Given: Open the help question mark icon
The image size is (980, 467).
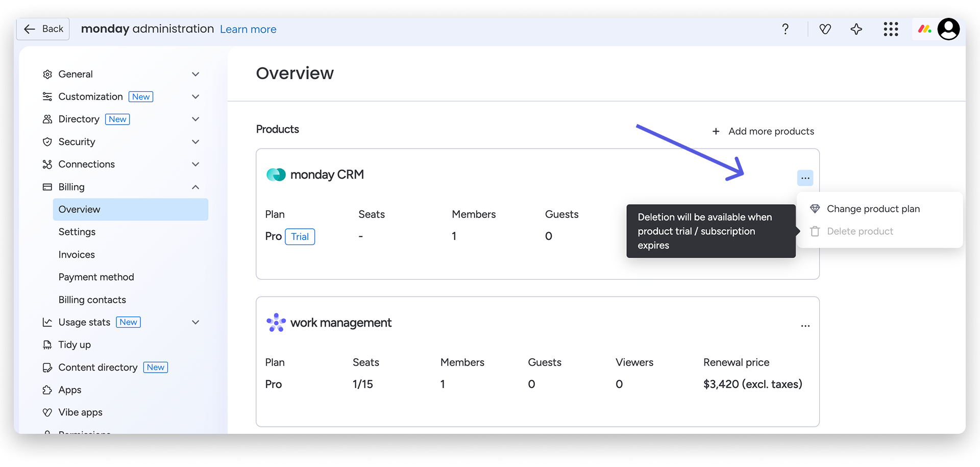Looking at the screenshot, I should click(785, 29).
